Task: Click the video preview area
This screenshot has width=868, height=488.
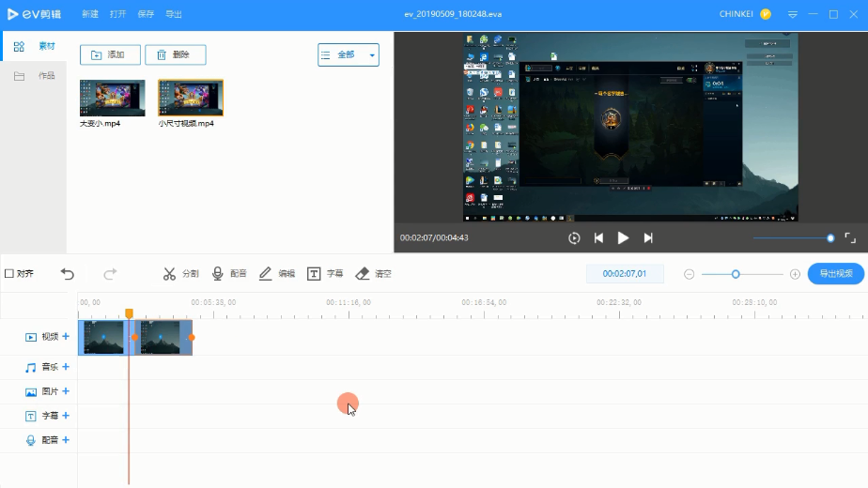Action: [630, 128]
